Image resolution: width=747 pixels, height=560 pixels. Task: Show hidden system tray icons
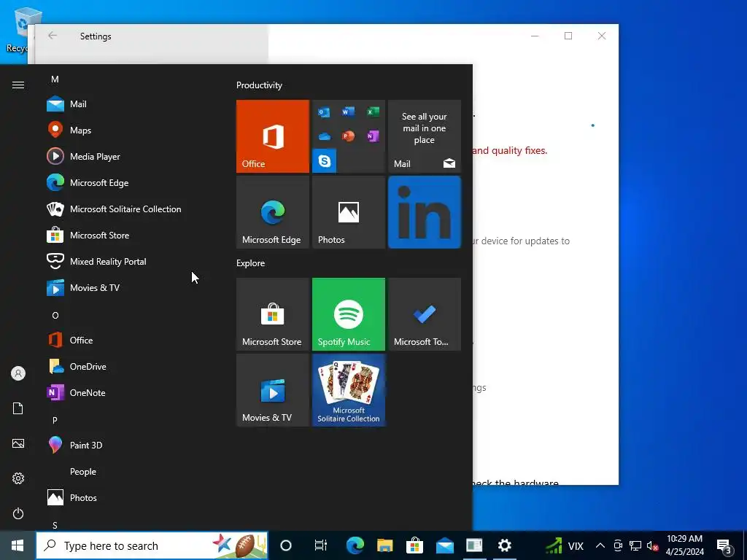(600, 545)
